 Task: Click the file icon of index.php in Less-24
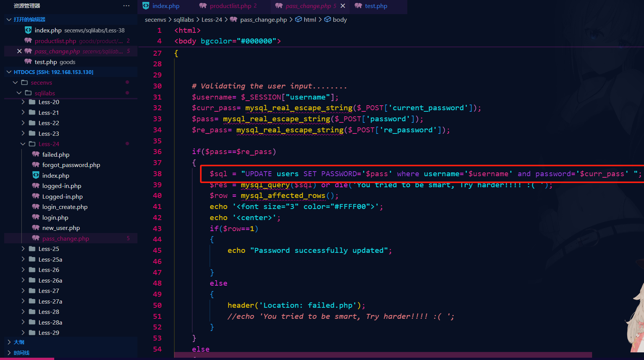pos(36,175)
